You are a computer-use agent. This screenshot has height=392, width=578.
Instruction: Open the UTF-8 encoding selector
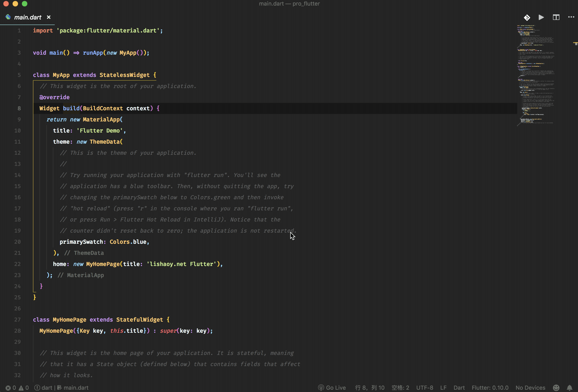tap(424, 388)
